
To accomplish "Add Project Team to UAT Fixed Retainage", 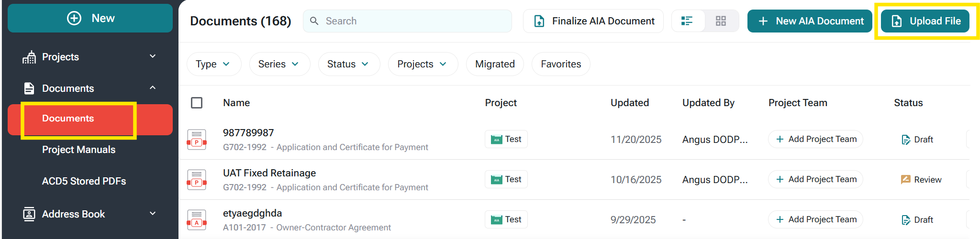I will (815, 179).
